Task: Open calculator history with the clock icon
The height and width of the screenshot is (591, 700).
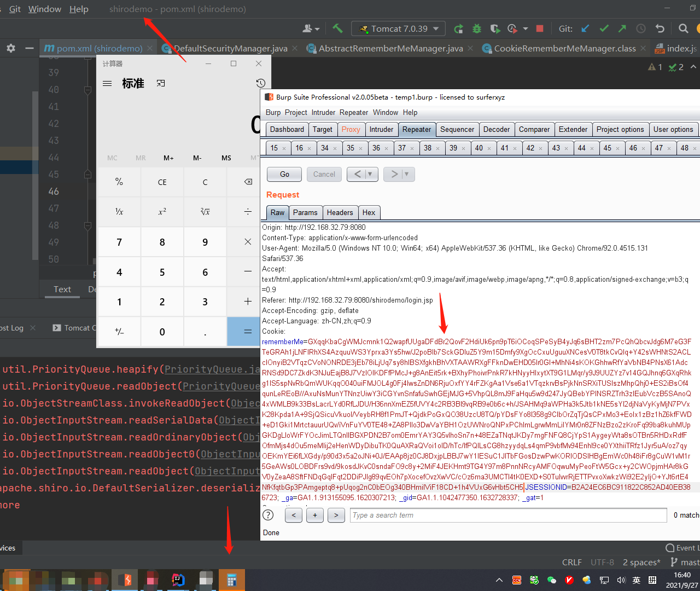Action: [261, 83]
